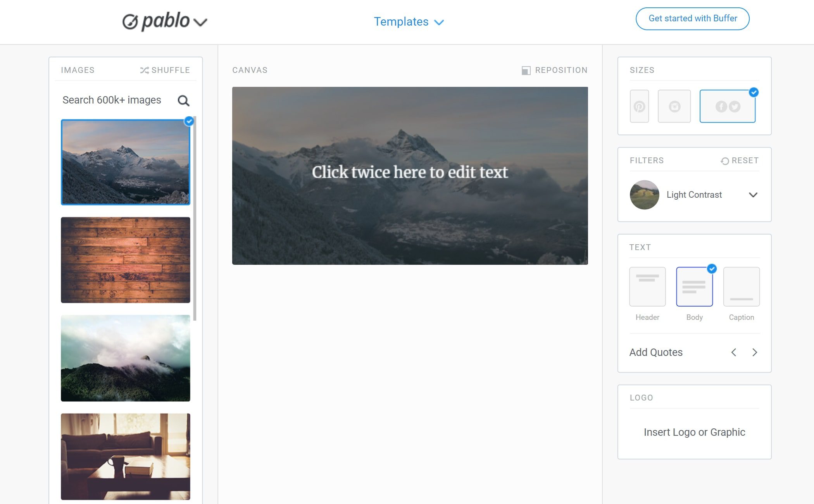
Task: Expand the Light Contrast filter dropdown
Action: click(x=753, y=195)
